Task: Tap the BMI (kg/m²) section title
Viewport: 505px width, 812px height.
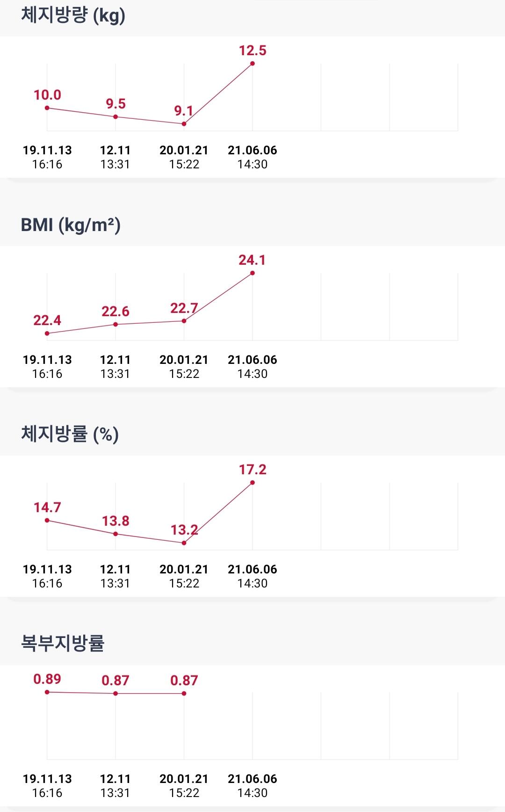Action: click(71, 225)
